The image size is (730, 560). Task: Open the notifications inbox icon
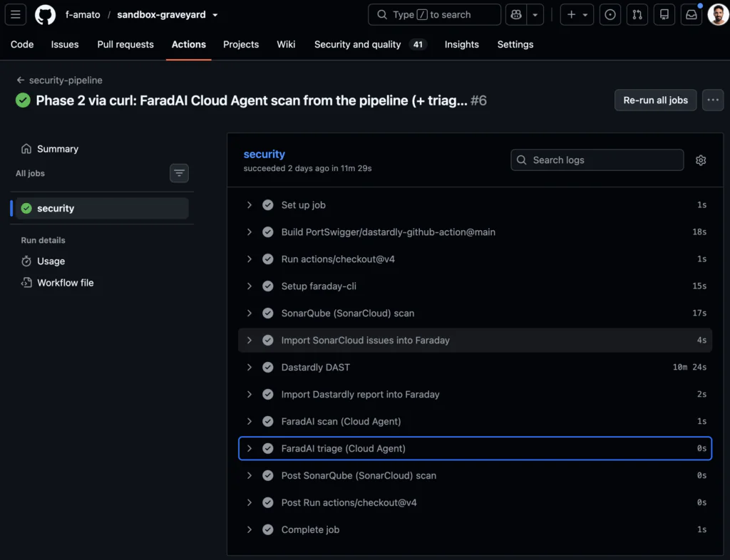[692, 15]
